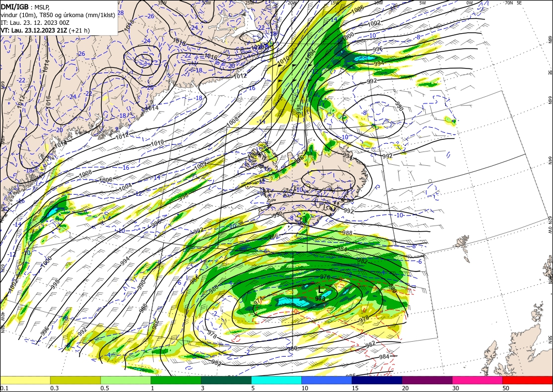Screen dimensions: 553x392
Task: Select the '973' central pressure label
Action: coord(320,299)
